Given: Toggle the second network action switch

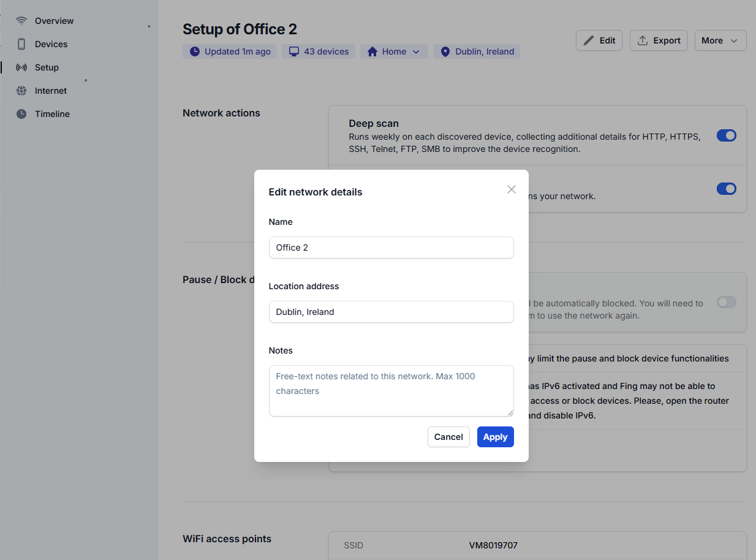Looking at the screenshot, I should click(x=726, y=189).
